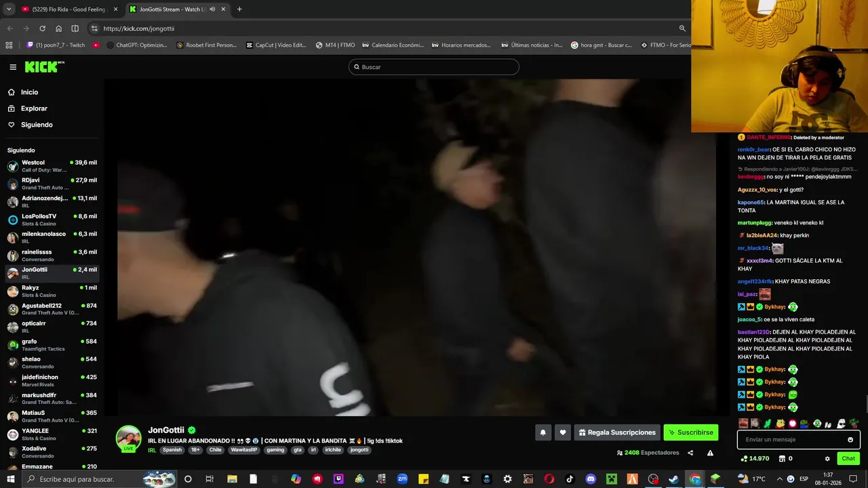Viewport: 868px width, 488px height.
Task: Open the Calendario Económico bookmark
Action: (393, 45)
